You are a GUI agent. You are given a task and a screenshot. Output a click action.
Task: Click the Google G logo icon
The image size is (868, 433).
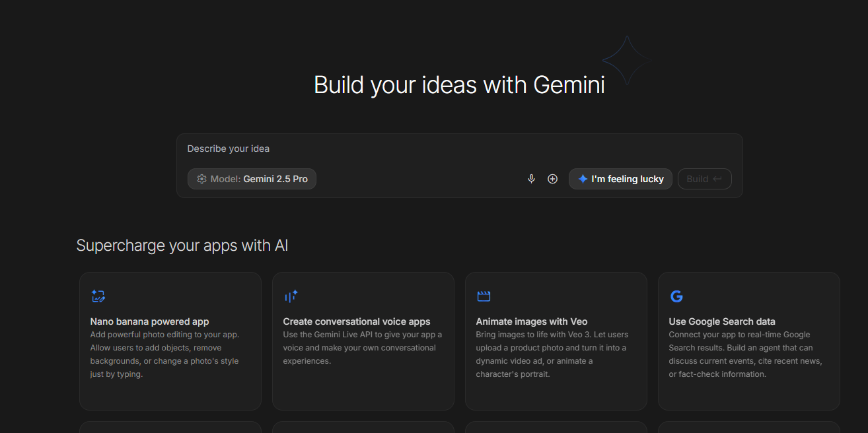tap(676, 296)
